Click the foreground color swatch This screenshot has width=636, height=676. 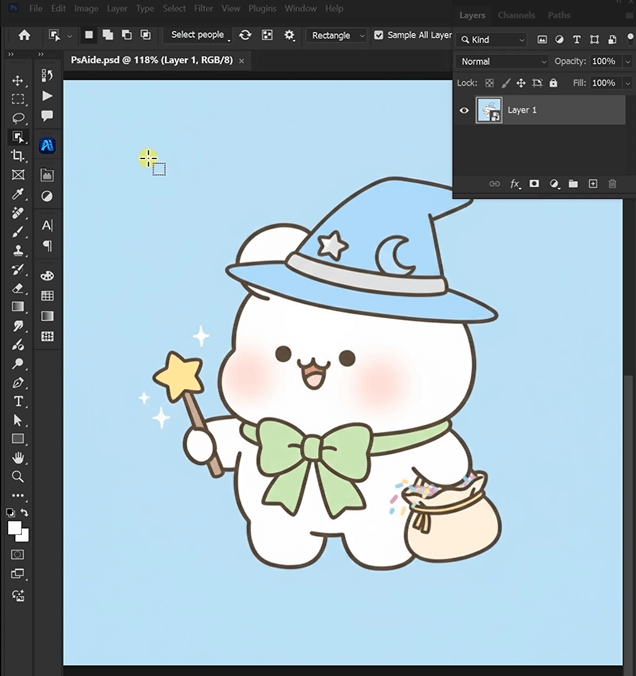14,527
